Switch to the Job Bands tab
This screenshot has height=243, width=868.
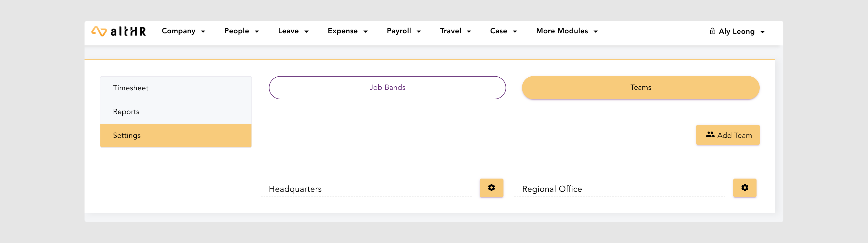point(387,88)
